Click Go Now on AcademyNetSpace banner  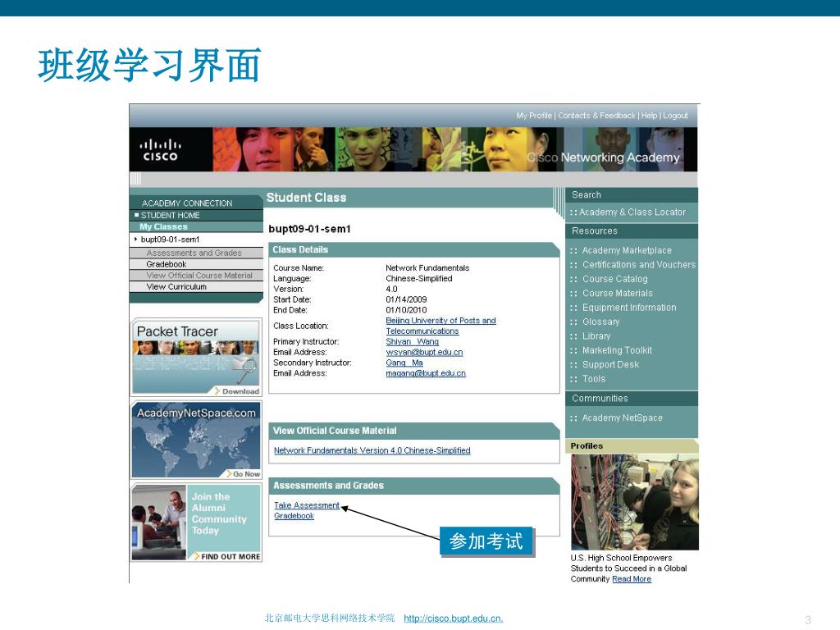coord(243,473)
